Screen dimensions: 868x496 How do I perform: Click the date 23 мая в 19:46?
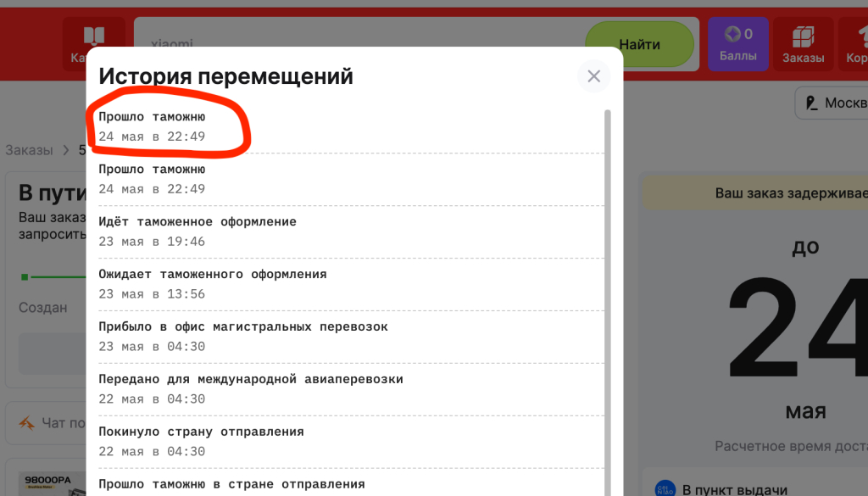152,242
